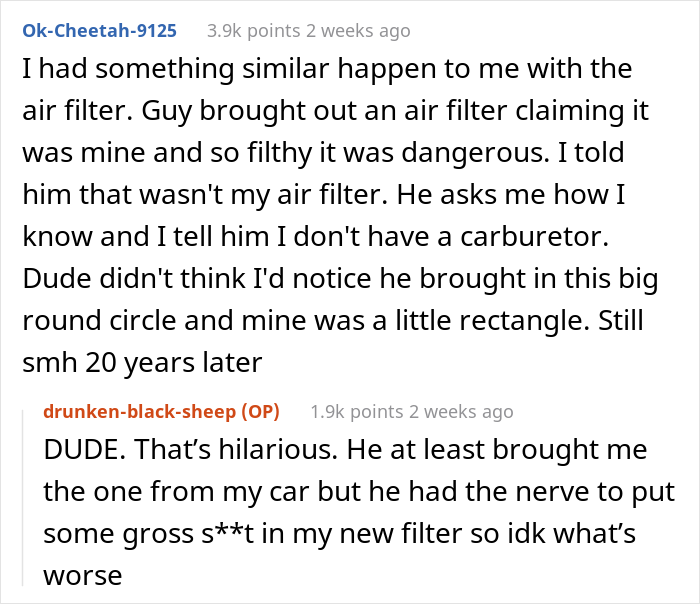Click the 1.9k points score
The height and width of the screenshot is (604, 700).
click(x=357, y=412)
